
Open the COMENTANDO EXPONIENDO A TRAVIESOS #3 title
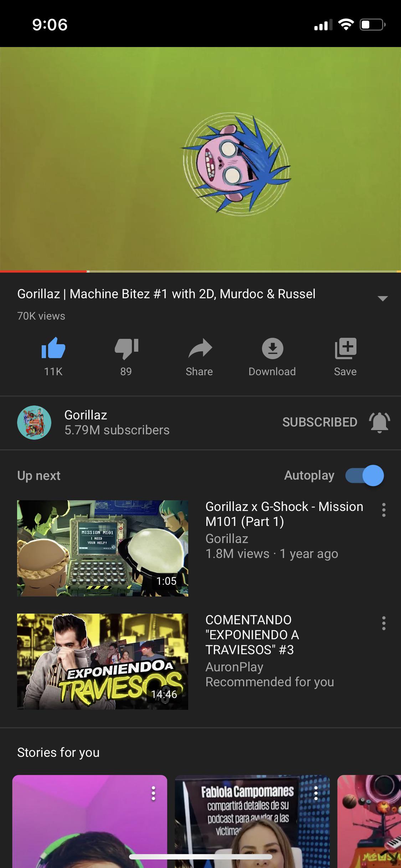pos(252,635)
